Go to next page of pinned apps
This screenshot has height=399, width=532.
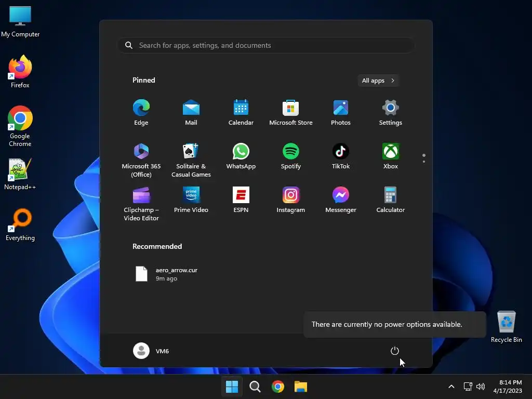(424, 162)
